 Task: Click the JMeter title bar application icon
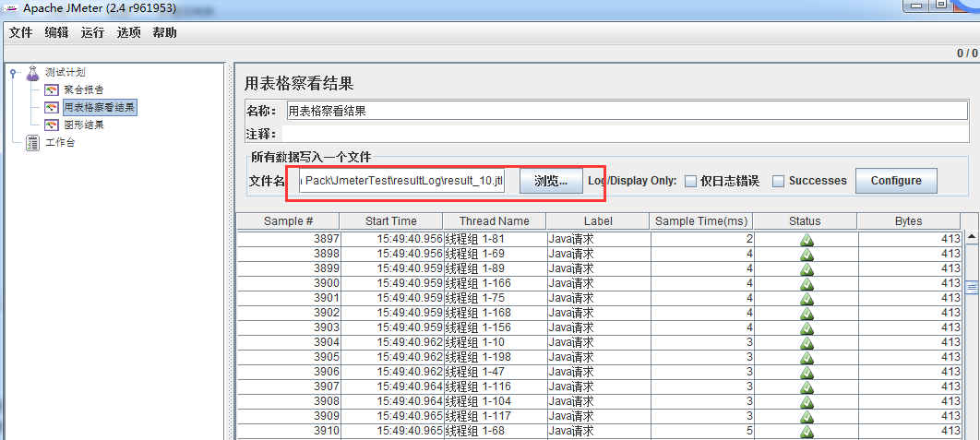(x=11, y=9)
